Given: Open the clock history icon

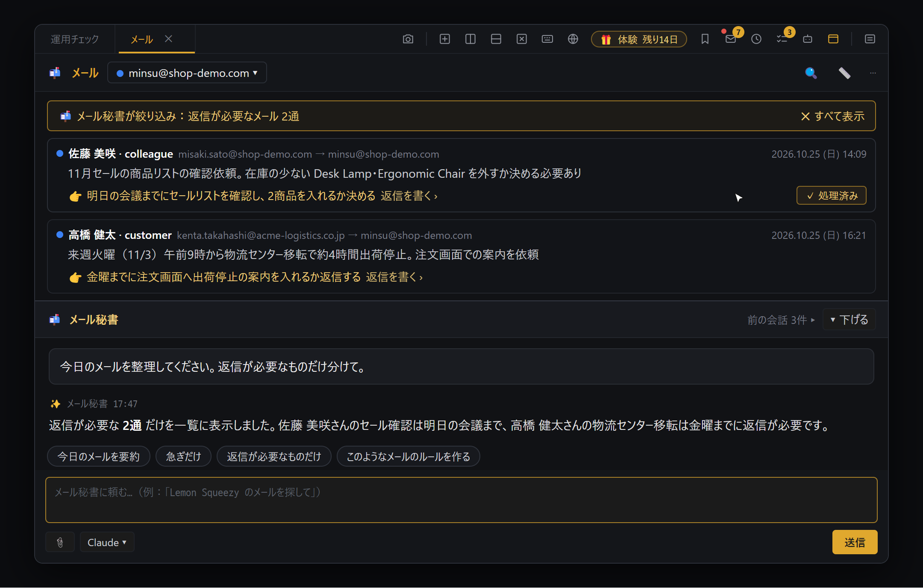Looking at the screenshot, I should coord(756,39).
